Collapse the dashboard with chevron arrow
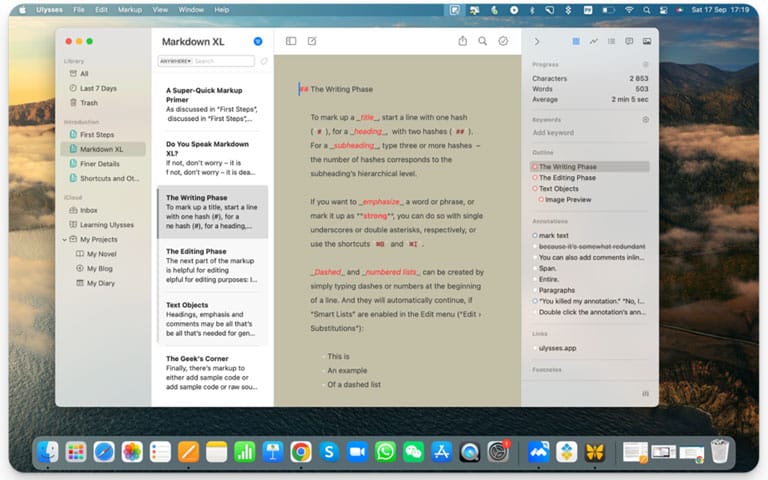The height and width of the screenshot is (480, 768). (537, 42)
